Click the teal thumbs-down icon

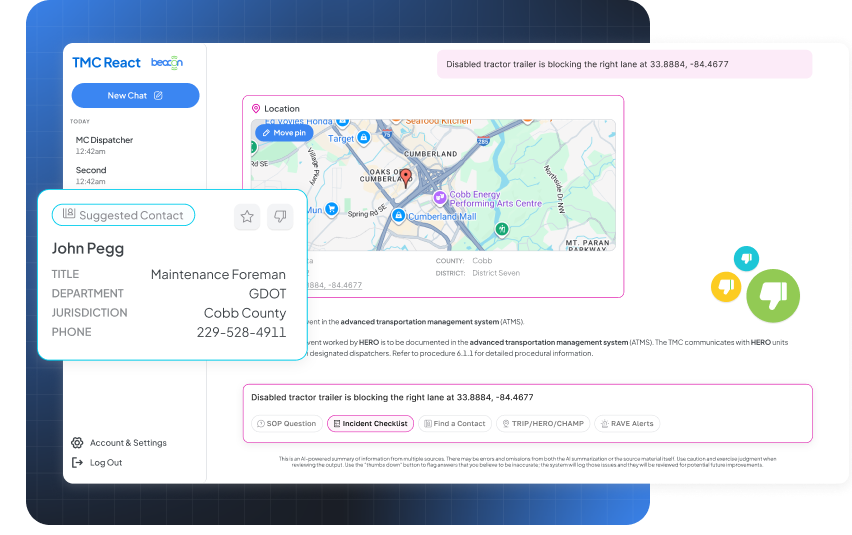tap(747, 259)
